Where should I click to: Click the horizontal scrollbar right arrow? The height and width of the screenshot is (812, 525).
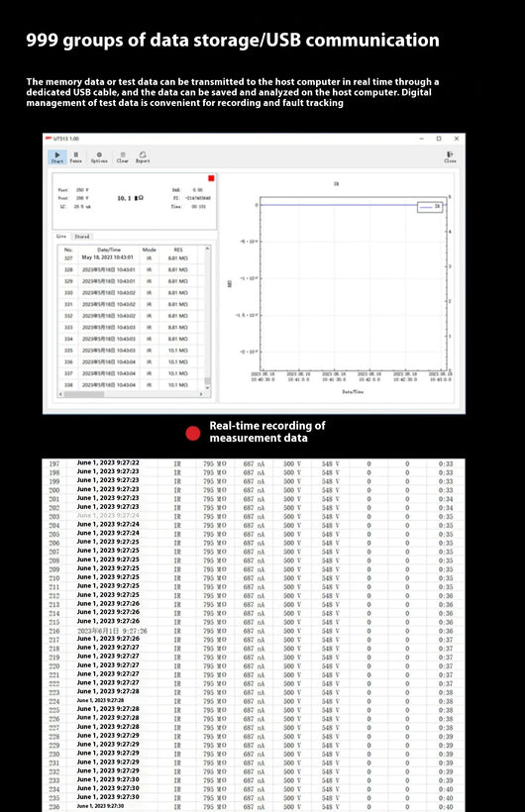201,394
